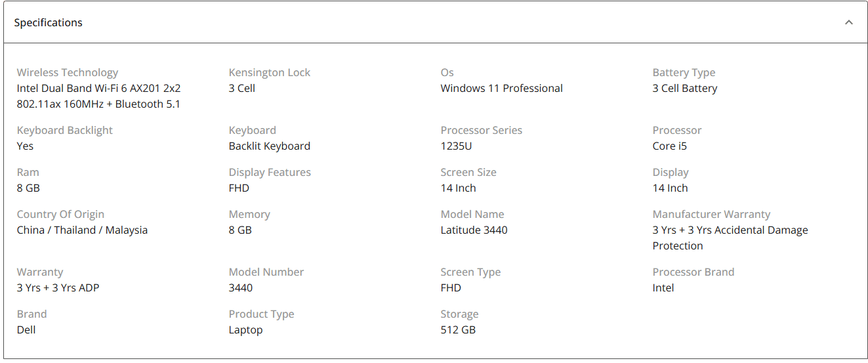
Task: Click the Storage 512 GB value
Action: click(458, 330)
